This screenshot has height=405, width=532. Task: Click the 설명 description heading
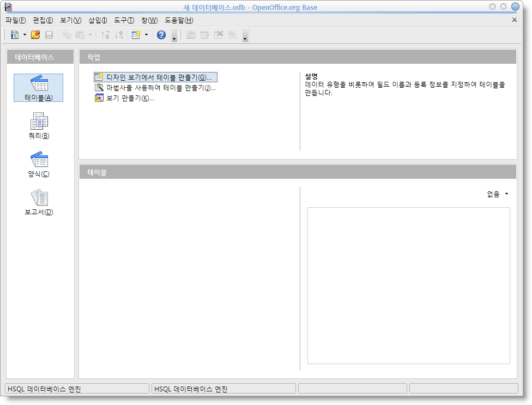(311, 76)
